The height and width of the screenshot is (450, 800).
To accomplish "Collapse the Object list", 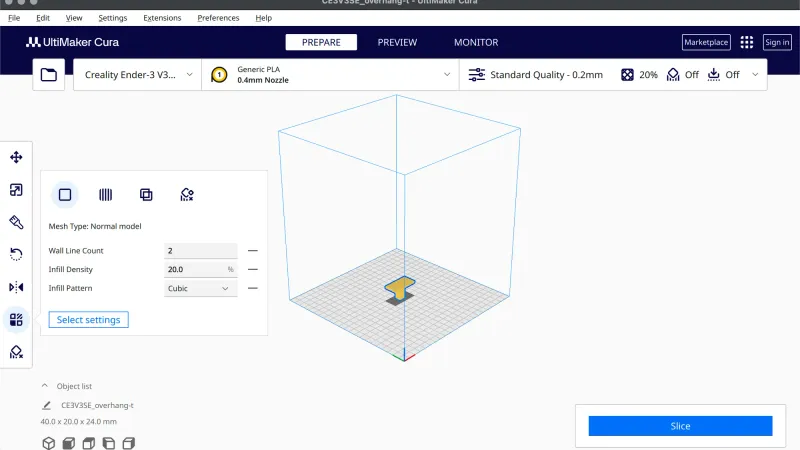I will point(45,386).
